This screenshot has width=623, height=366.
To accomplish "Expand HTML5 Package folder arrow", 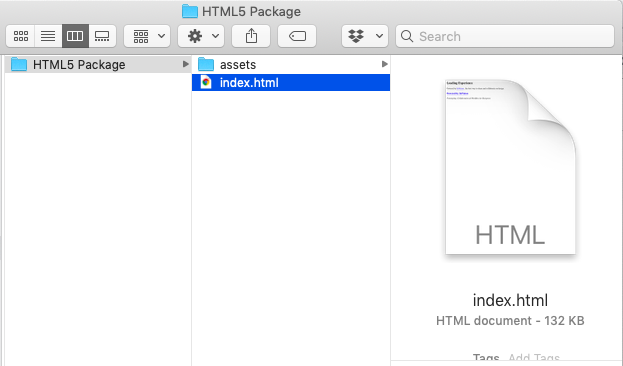I will [185, 64].
